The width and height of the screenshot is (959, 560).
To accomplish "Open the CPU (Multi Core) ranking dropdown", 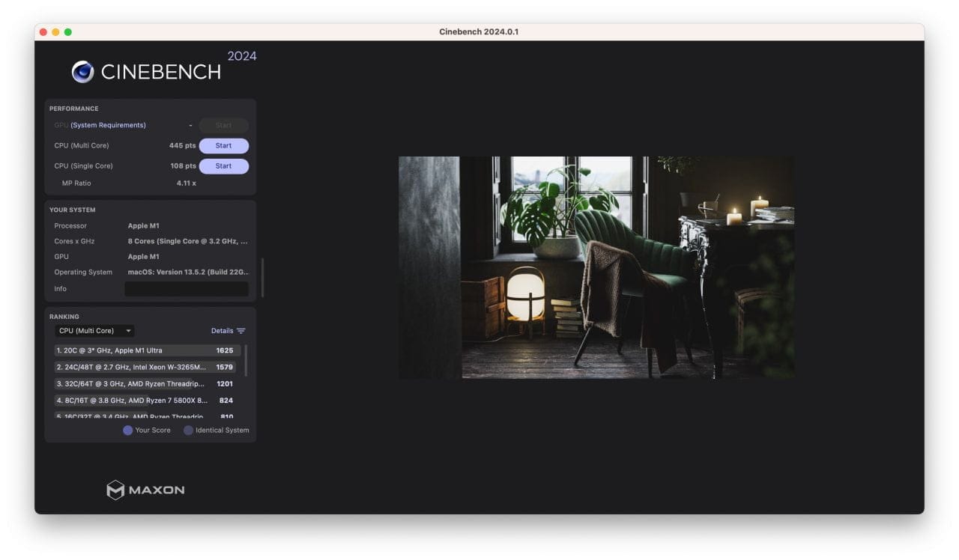I will click(x=94, y=331).
